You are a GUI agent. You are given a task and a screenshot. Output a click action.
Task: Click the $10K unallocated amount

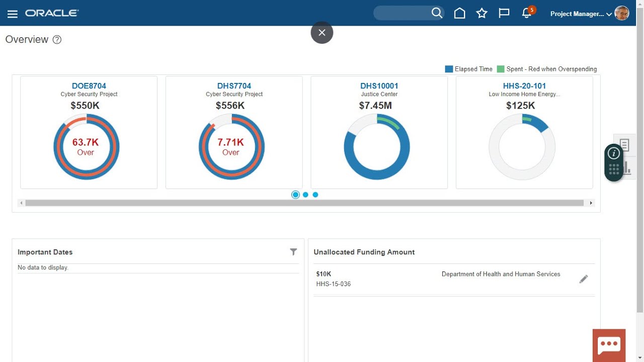click(x=324, y=274)
